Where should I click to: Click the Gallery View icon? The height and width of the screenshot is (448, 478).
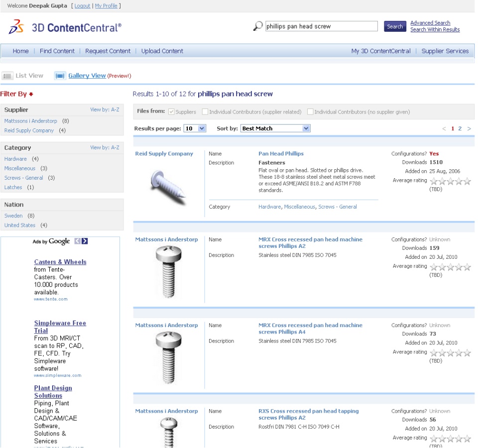point(60,76)
